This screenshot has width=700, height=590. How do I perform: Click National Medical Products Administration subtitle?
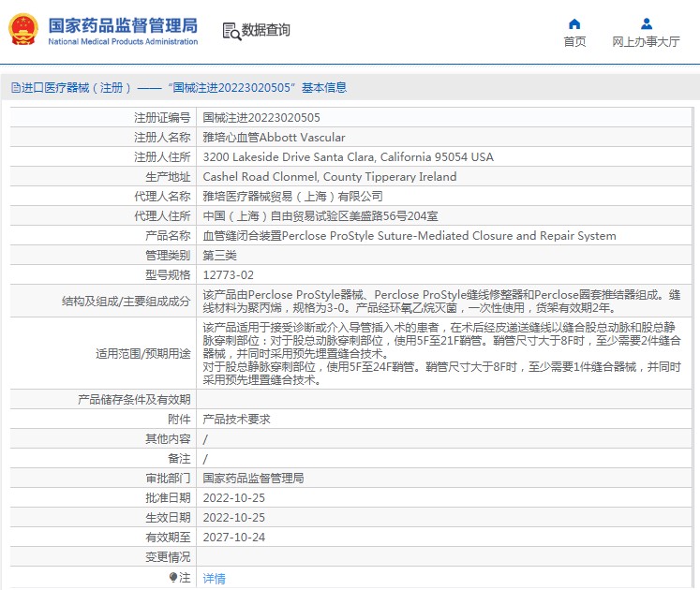pos(123,41)
